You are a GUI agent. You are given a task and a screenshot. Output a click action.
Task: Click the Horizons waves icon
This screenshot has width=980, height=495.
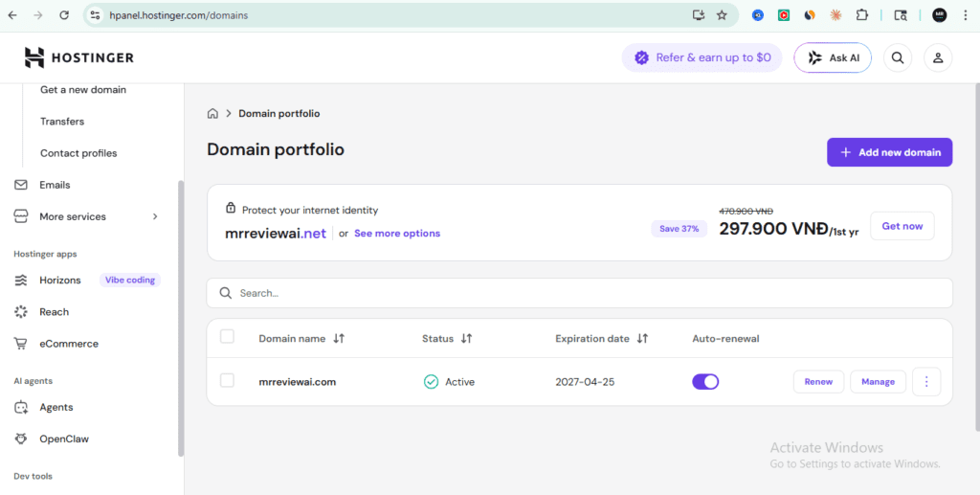click(21, 280)
